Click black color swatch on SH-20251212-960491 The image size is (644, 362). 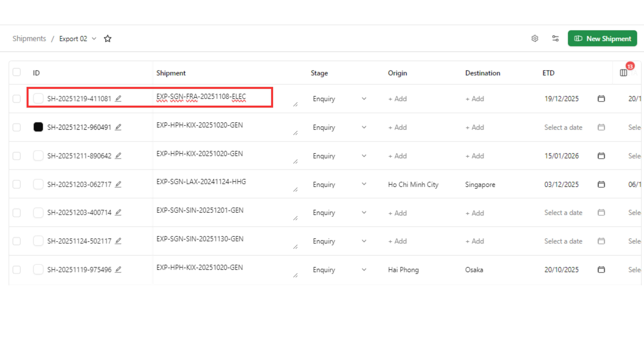click(x=38, y=127)
